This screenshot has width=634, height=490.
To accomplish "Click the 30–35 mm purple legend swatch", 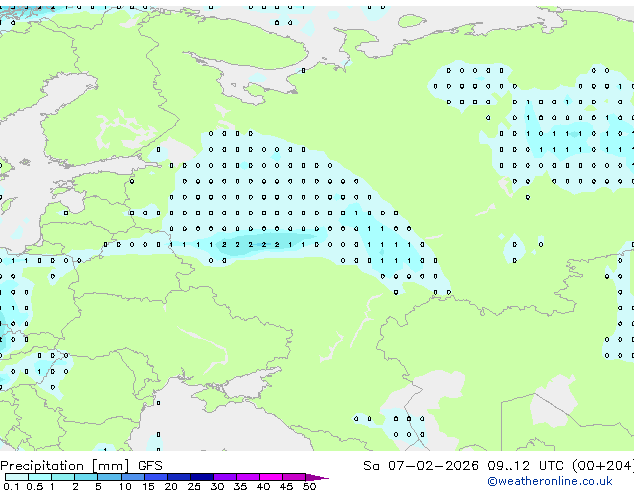I will point(225,477).
